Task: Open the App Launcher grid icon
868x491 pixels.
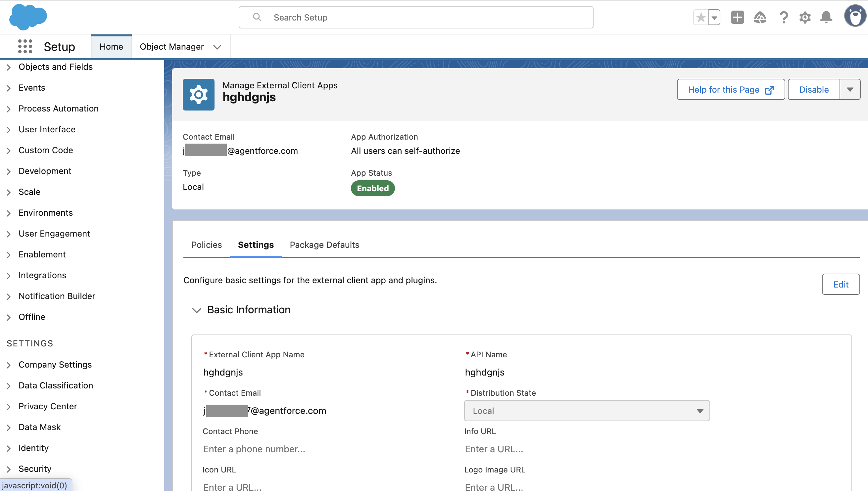Action: [x=25, y=46]
